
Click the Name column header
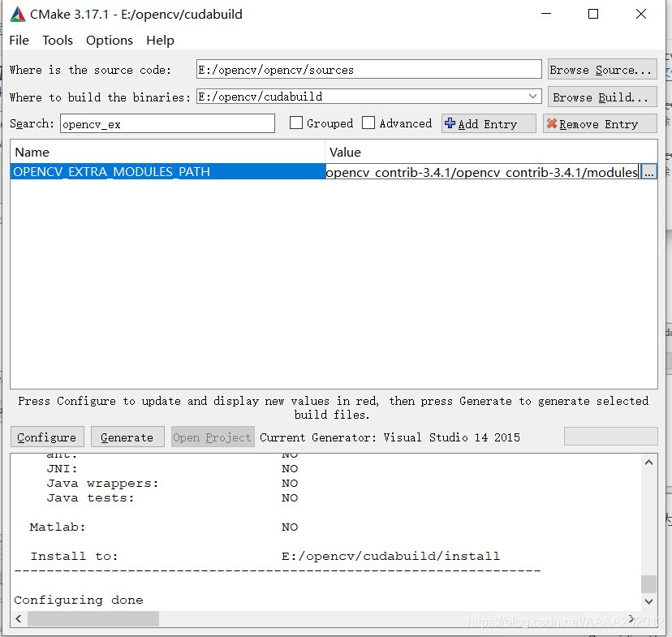coord(167,153)
